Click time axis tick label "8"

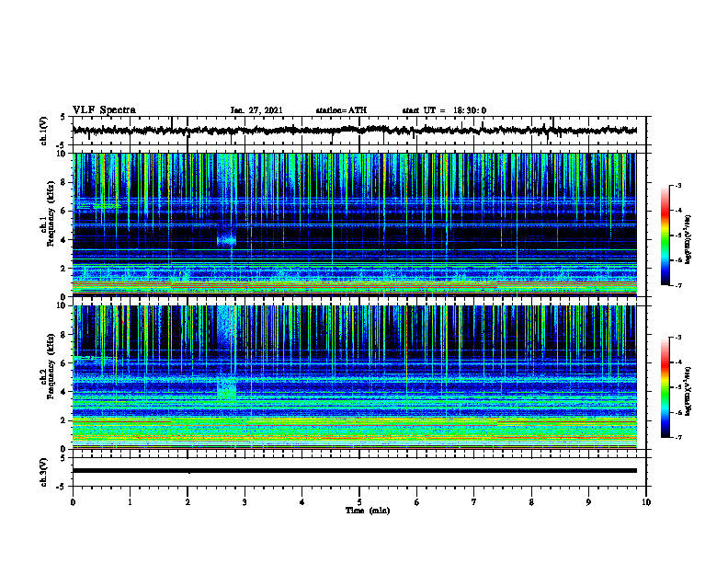(531, 502)
